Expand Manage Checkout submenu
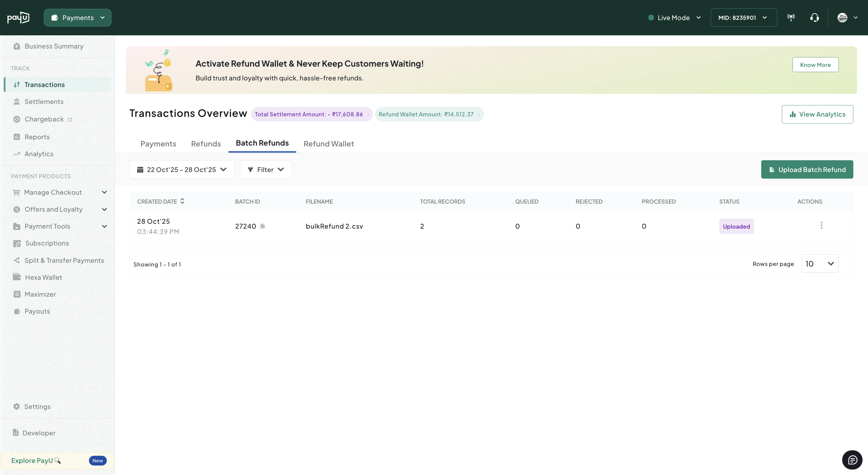This screenshot has width=868, height=475. click(x=104, y=192)
